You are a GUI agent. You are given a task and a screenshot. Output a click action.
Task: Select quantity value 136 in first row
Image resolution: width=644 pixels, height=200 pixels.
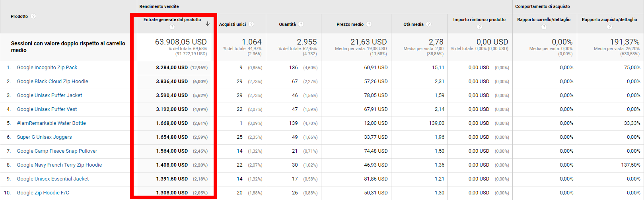tap(294, 68)
